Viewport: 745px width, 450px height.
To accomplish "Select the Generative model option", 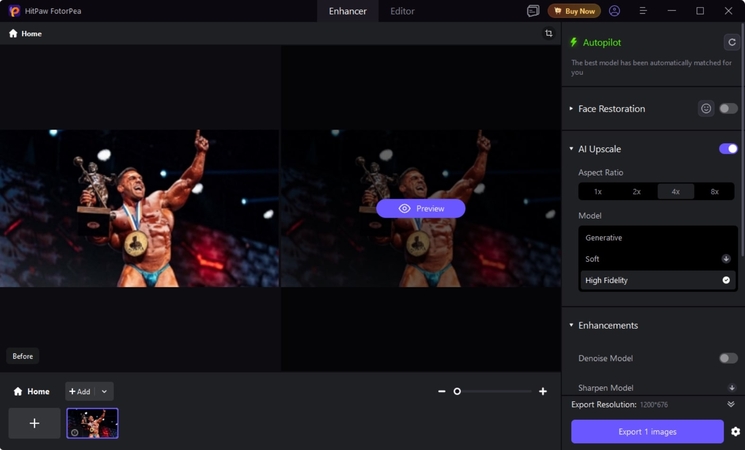I will 658,238.
